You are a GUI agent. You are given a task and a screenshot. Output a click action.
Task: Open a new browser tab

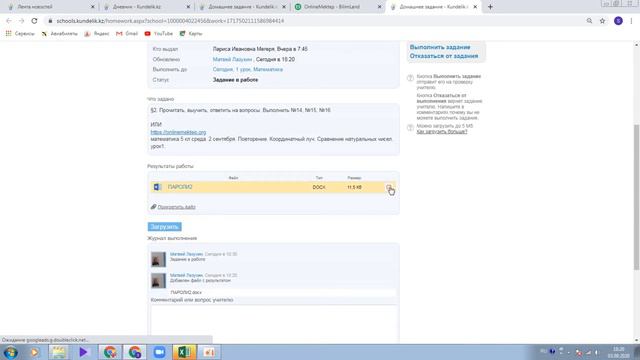490,7
